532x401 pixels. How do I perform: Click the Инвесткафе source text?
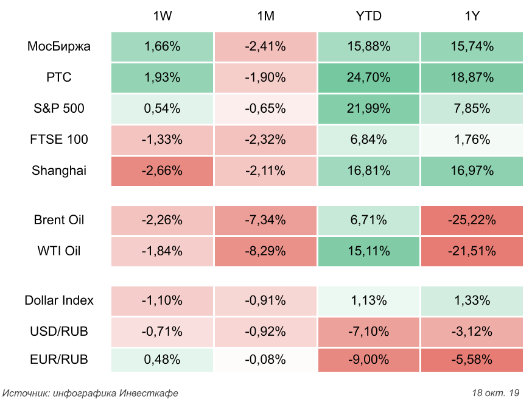[x=91, y=392]
